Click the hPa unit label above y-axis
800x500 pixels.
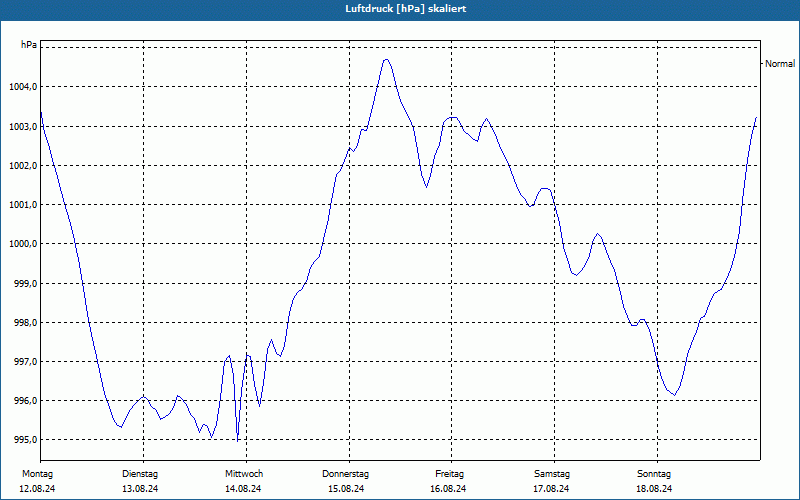point(29,45)
